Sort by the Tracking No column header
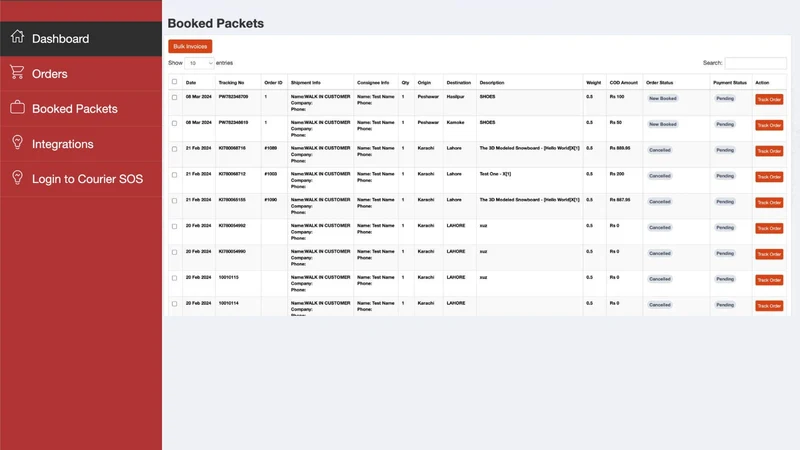800x450 pixels. (x=231, y=83)
